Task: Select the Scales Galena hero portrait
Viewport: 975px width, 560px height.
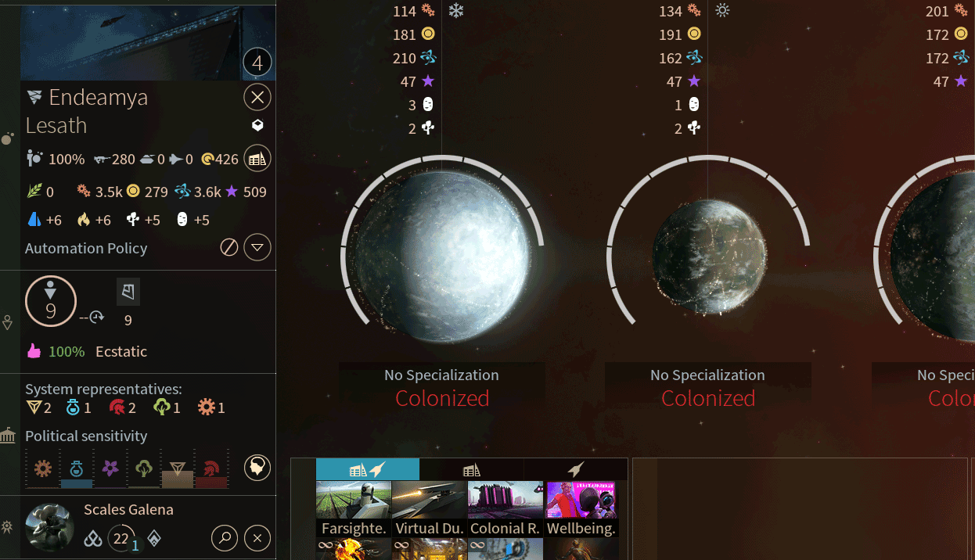Action: pyautogui.click(x=50, y=527)
